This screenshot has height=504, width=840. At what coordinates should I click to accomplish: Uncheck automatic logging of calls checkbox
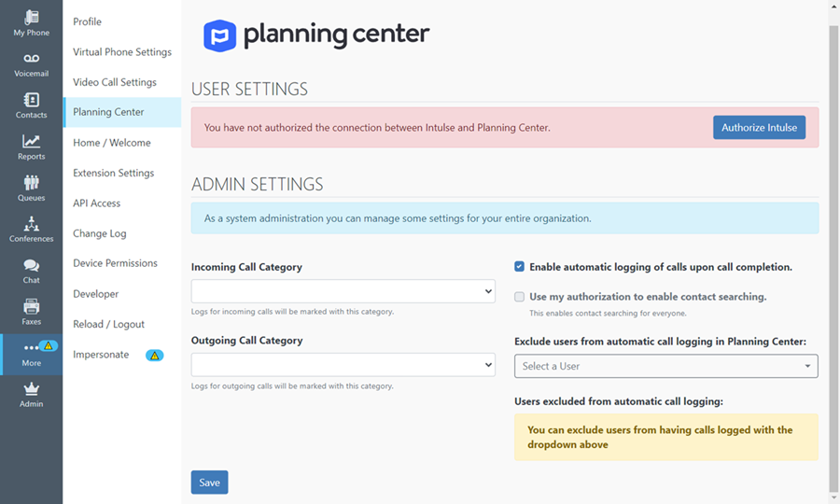coord(519,267)
